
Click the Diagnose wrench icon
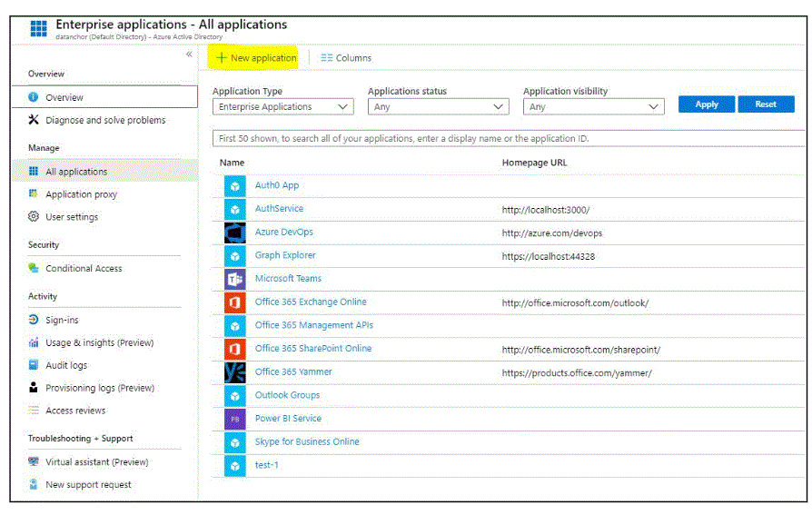33,120
